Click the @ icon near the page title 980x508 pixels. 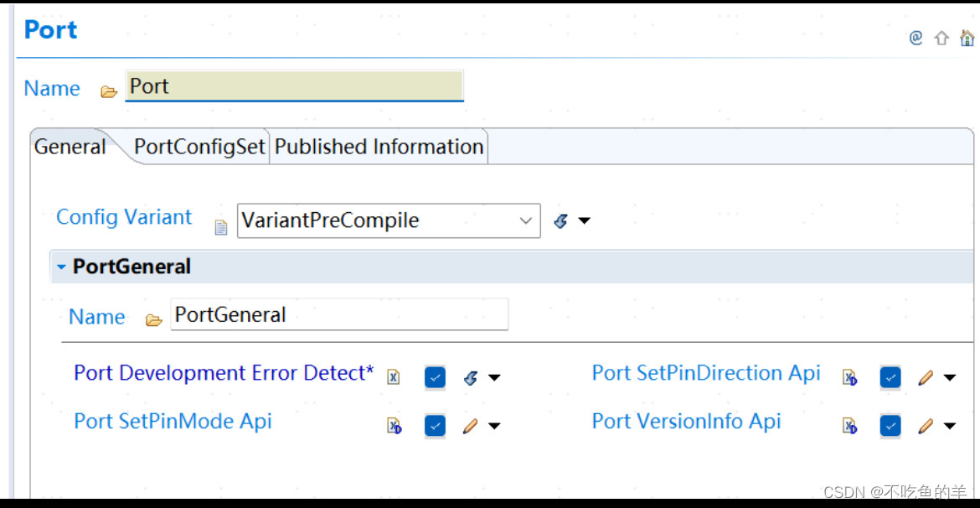(x=916, y=39)
